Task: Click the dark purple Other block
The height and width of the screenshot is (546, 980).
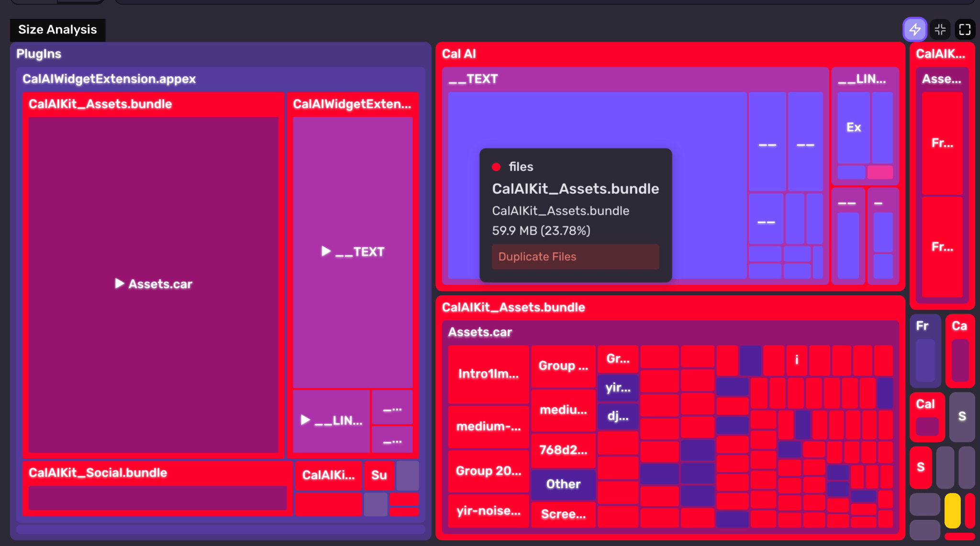Action: (x=563, y=484)
